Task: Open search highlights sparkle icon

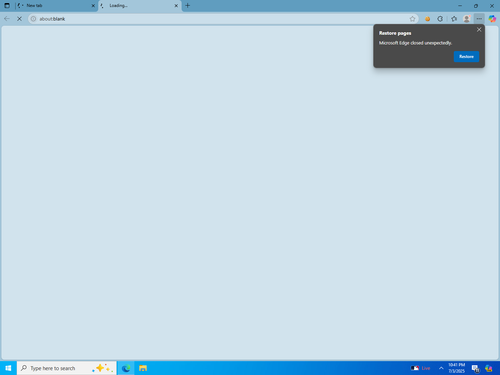Action: coord(103,368)
